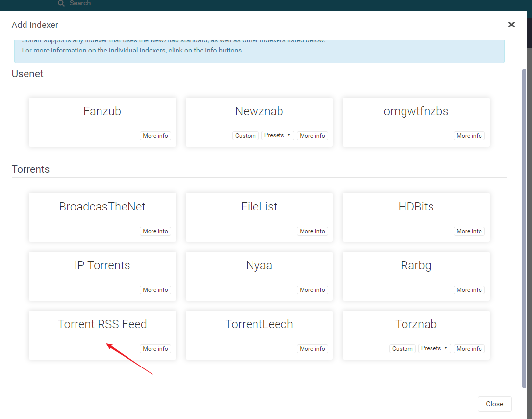Click the search magnifier icon

(x=61, y=3)
